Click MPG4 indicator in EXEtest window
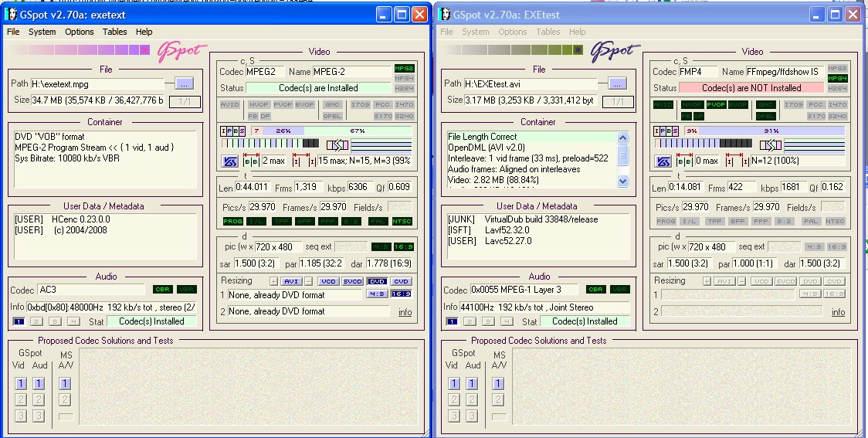 pos(837,78)
